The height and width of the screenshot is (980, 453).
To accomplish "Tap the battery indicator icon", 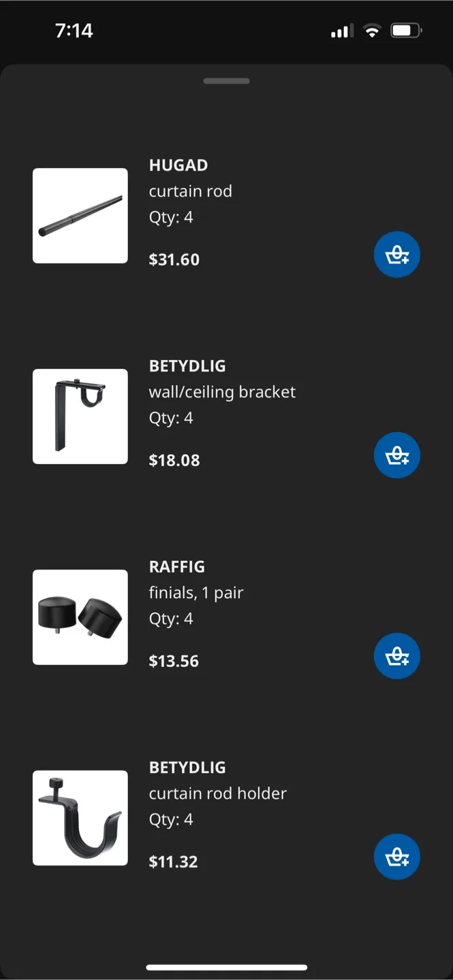I will [x=406, y=31].
